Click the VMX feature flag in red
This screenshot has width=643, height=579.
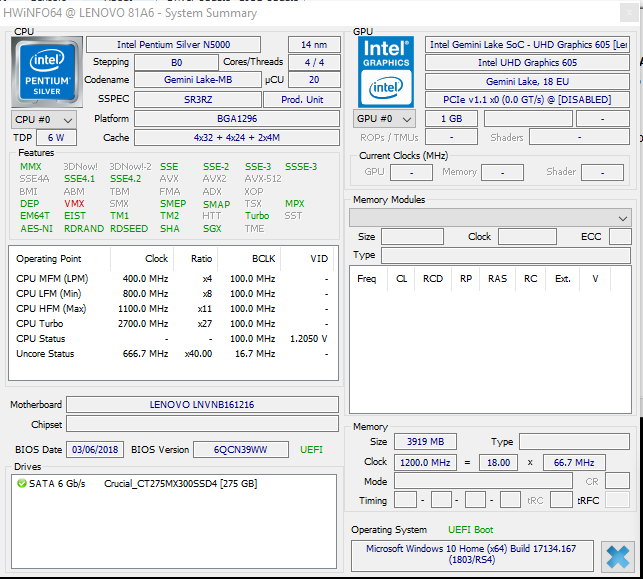click(x=74, y=204)
